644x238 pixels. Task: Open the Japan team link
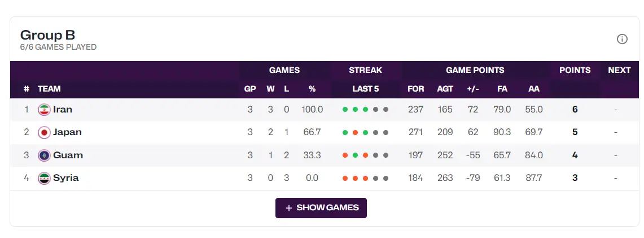click(x=67, y=132)
